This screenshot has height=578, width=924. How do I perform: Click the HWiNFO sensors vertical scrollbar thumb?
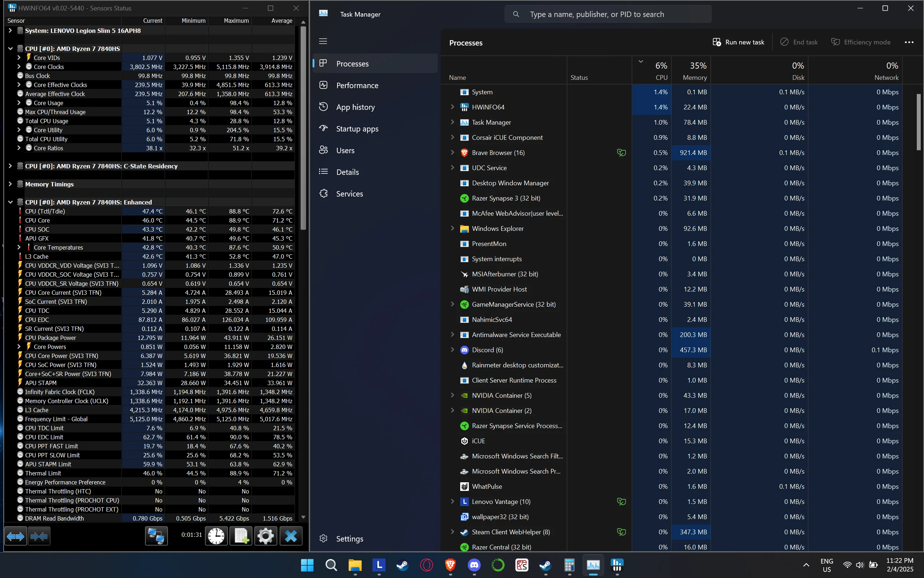tap(303, 128)
